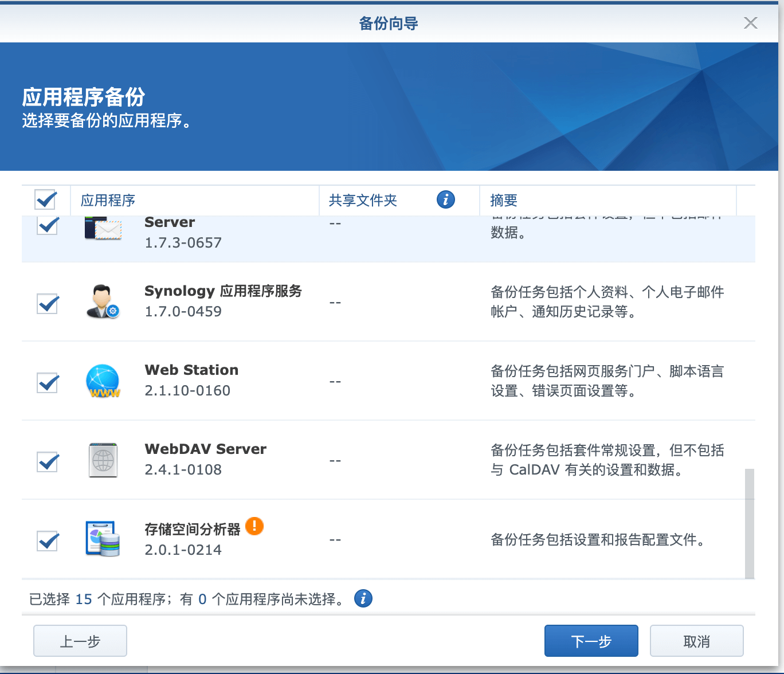Click the info icon beside selection count
Image resolution: width=784 pixels, height=674 pixels.
(363, 598)
